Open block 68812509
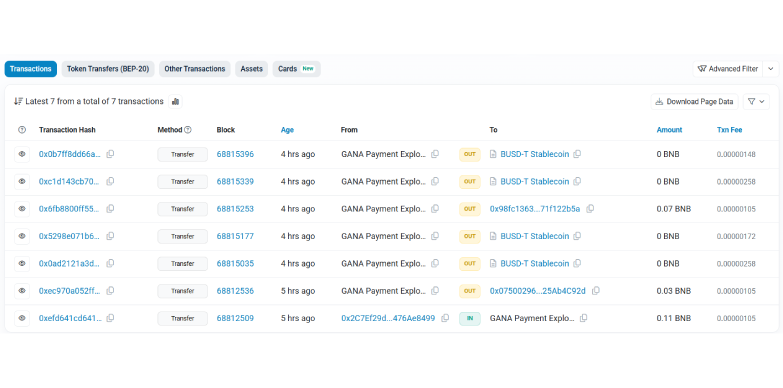783x388 pixels. pyautogui.click(x=235, y=318)
